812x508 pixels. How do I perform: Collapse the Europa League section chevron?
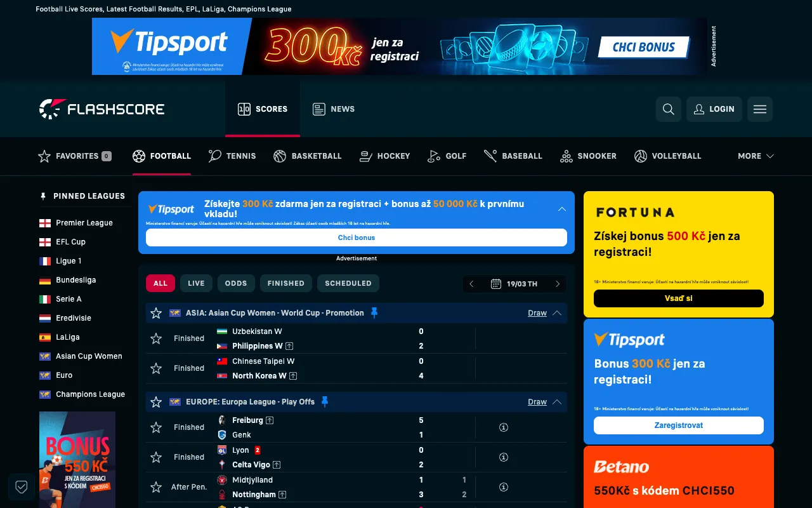557,402
